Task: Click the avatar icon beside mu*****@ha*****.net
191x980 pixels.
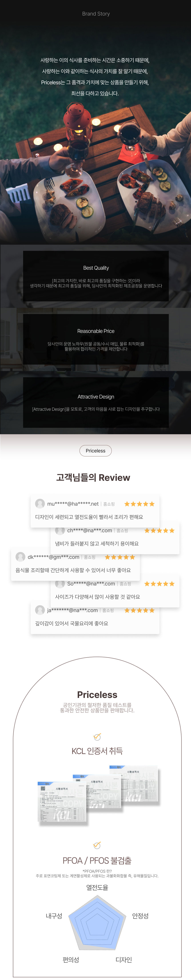Action: click(x=40, y=504)
